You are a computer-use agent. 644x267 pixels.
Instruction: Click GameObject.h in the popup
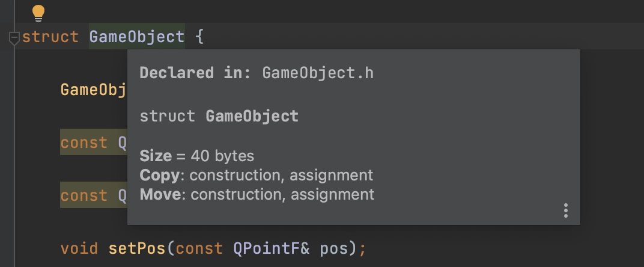coord(318,73)
